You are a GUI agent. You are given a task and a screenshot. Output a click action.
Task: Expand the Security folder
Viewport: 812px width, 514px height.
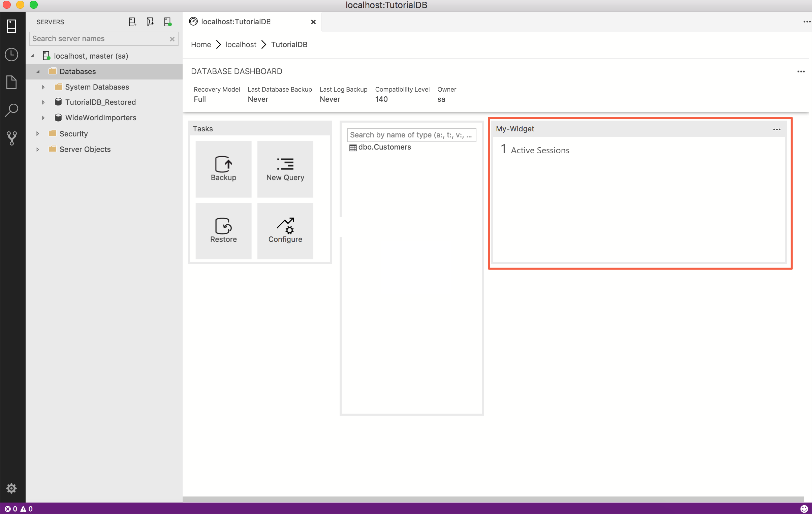(x=37, y=133)
